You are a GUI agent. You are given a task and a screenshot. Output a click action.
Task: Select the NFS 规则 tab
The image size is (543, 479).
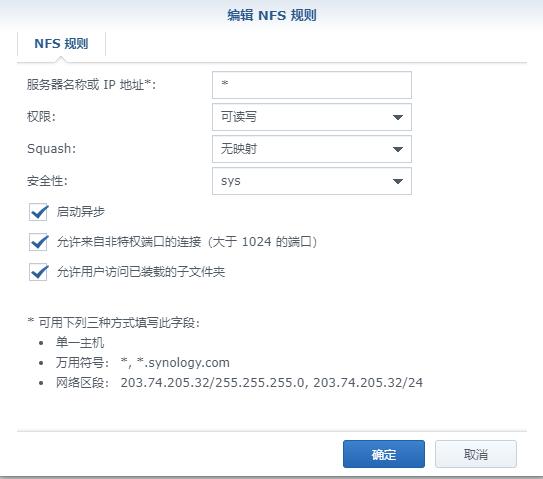point(61,44)
